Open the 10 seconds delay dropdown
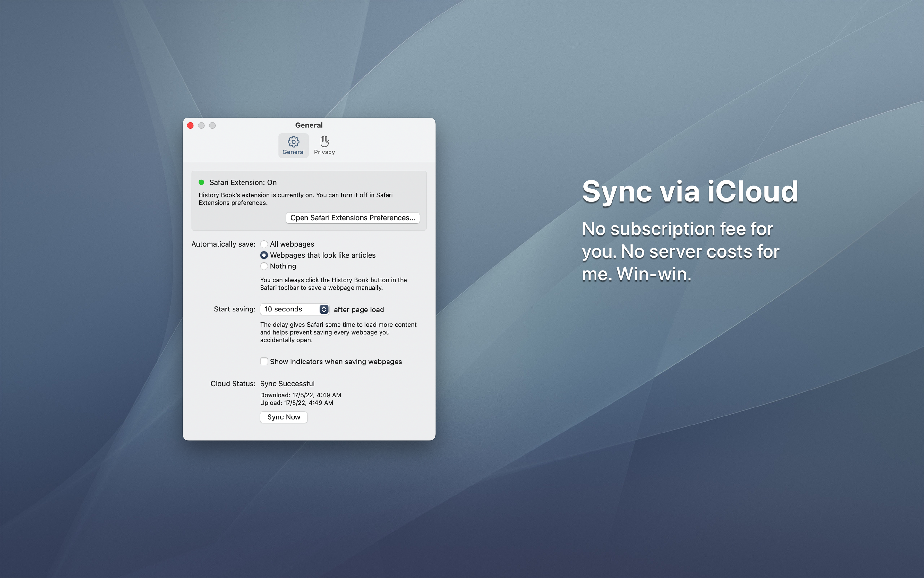This screenshot has width=924, height=578. point(295,309)
